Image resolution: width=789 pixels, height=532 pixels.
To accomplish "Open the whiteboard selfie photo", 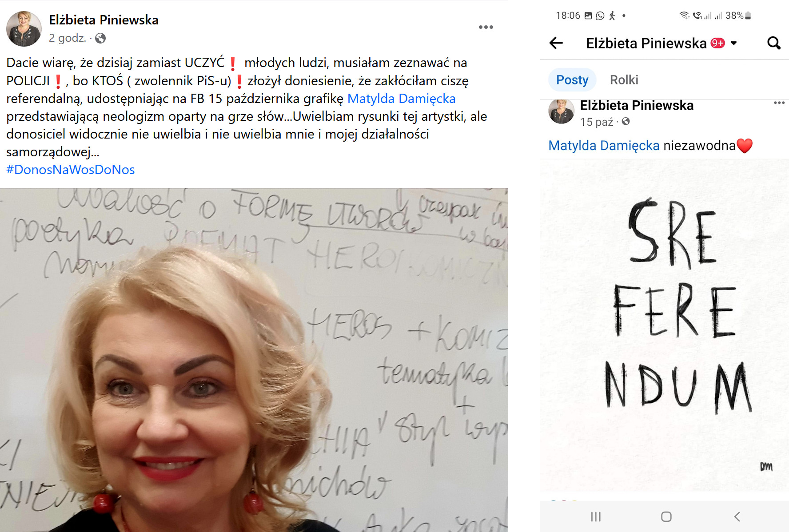I will pos(254,360).
